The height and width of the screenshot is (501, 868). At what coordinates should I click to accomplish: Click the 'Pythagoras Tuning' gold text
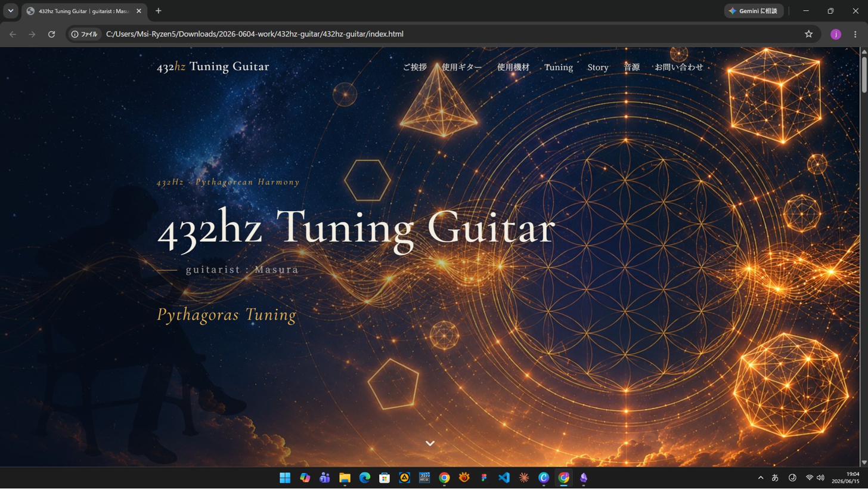227,315
